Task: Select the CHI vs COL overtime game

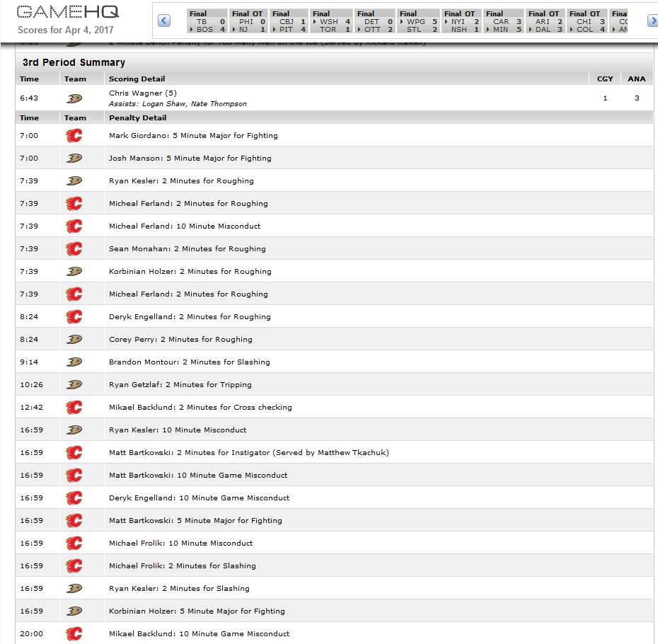Action: 587,22
